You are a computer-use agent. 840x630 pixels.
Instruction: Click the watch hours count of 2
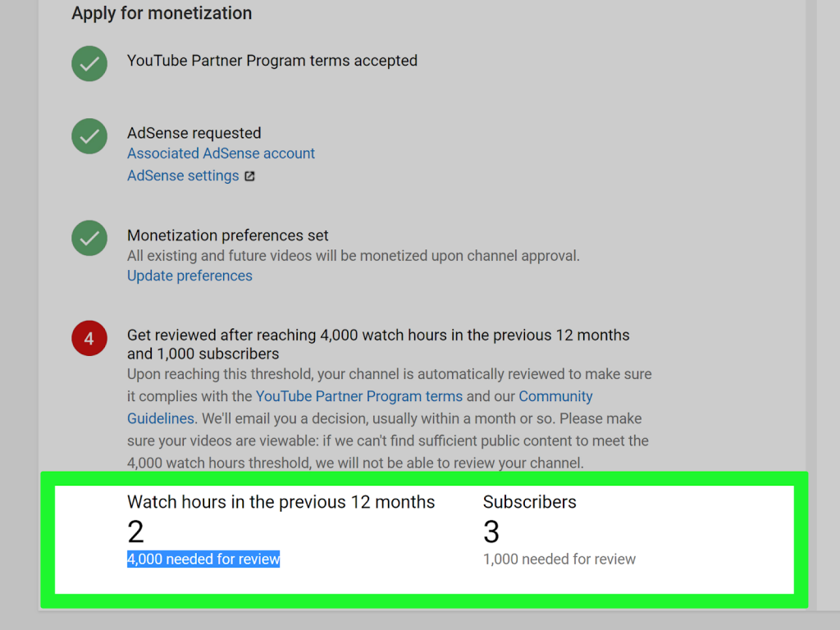[135, 532]
